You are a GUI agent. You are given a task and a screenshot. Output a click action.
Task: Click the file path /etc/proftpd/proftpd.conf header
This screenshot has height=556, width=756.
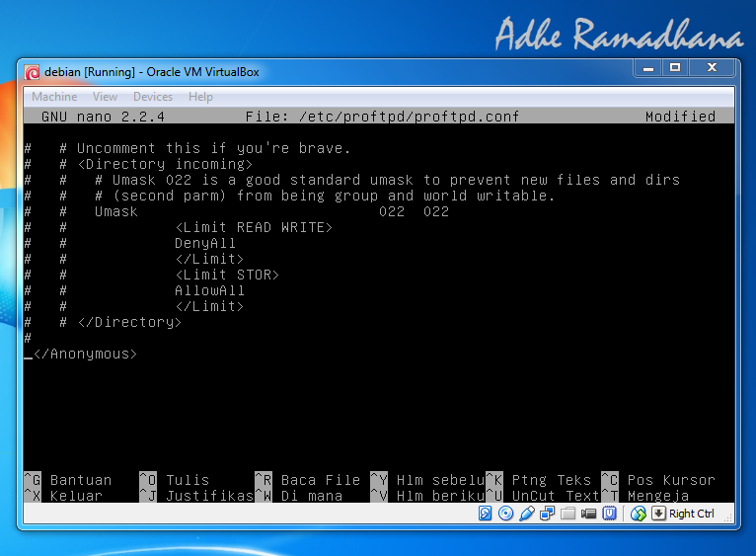click(382, 117)
